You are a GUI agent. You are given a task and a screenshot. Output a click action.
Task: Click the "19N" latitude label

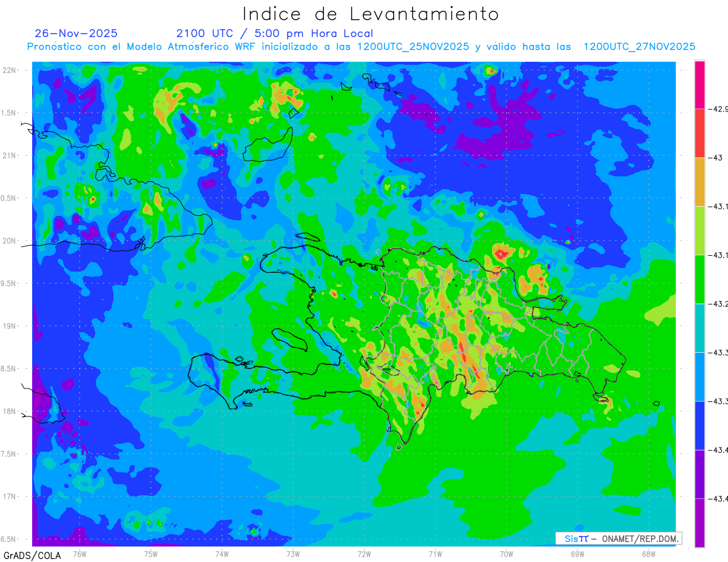10,326
